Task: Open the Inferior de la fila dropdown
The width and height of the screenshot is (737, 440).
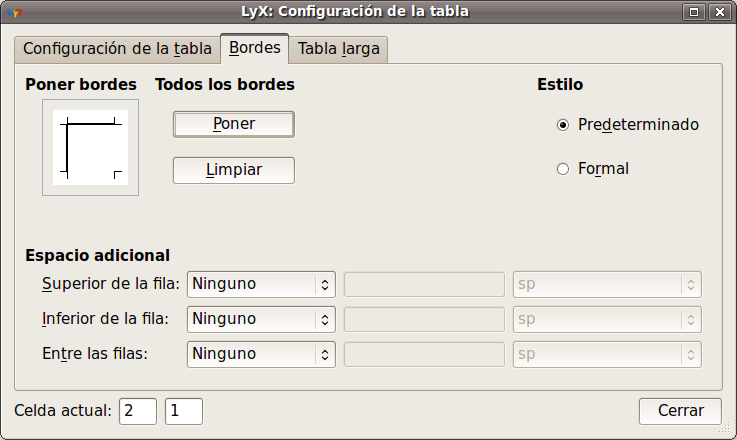Action: coord(261,319)
